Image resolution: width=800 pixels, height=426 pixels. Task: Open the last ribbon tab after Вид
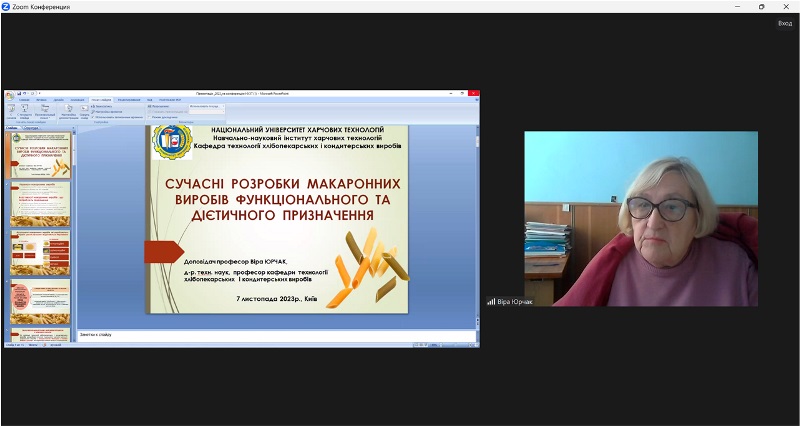click(x=170, y=100)
